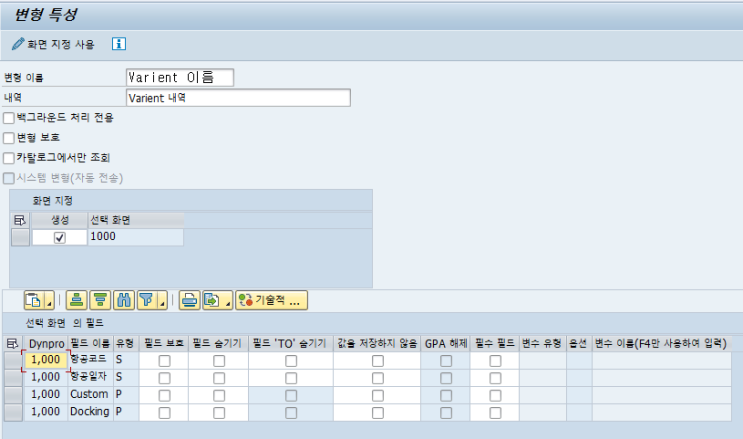This screenshot has height=439, width=743.
Task: Check 카탈로그에서만 조회 option
Action: pos(9,158)
